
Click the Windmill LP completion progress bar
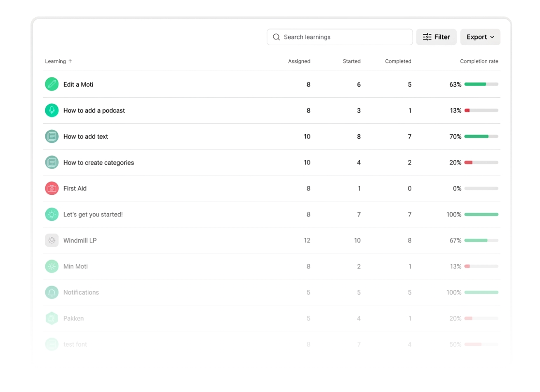(481, 240)
